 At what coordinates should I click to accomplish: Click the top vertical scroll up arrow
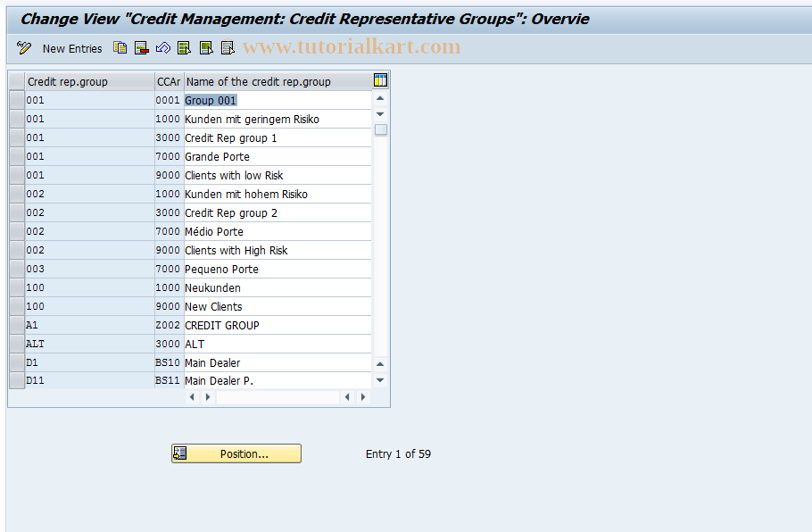click(380, 98)
